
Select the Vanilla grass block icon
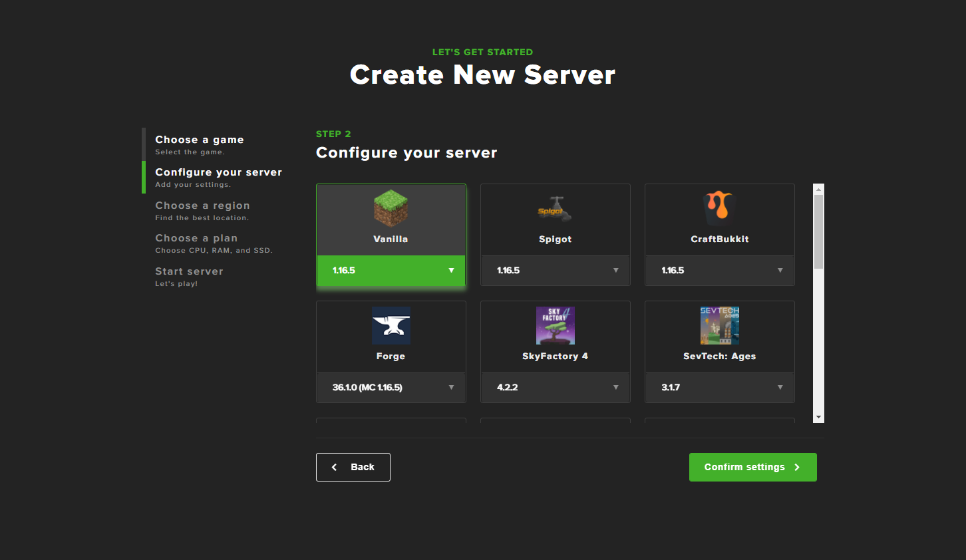[391, 208]
